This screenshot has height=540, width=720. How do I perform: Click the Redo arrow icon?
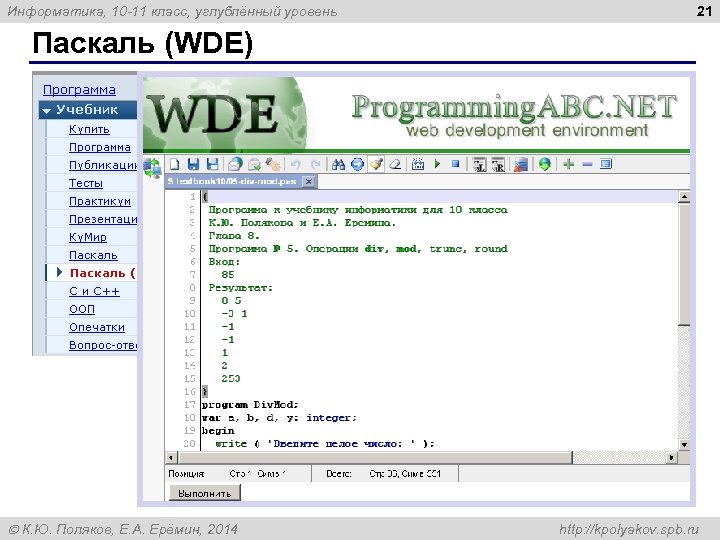tap(315, 164)
